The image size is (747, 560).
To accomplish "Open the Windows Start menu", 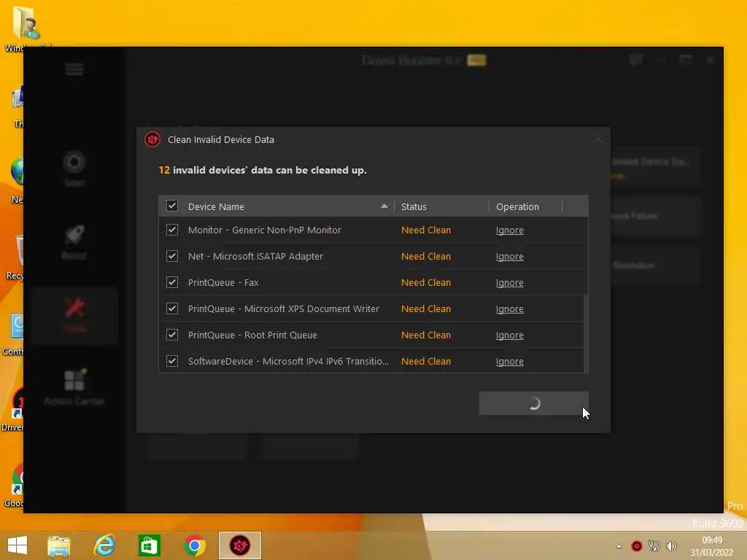I will [18, 545].
